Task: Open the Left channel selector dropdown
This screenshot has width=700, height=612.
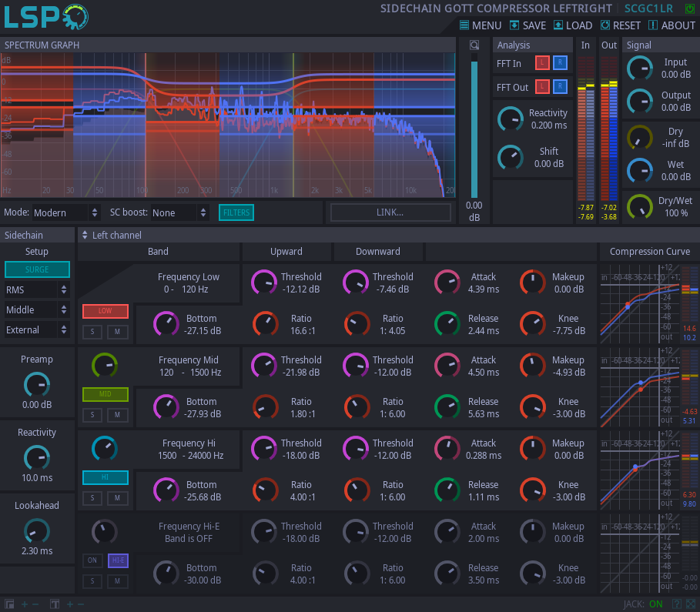Action: click(112, 235)
